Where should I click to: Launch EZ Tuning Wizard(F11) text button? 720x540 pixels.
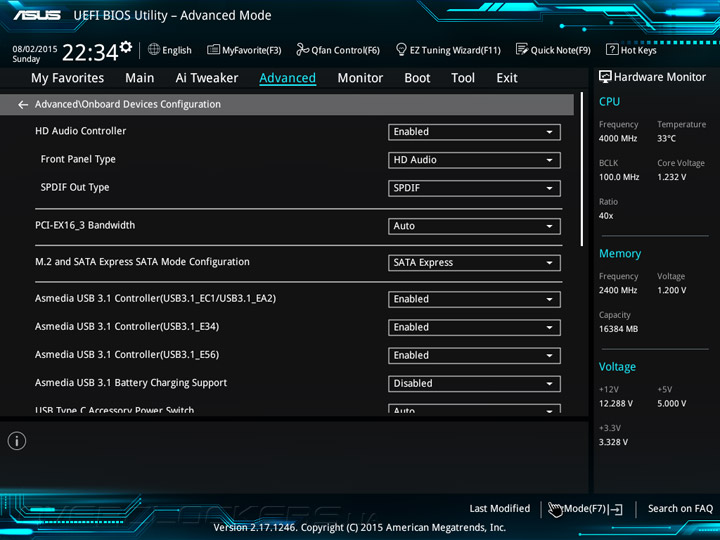[455, 50]
